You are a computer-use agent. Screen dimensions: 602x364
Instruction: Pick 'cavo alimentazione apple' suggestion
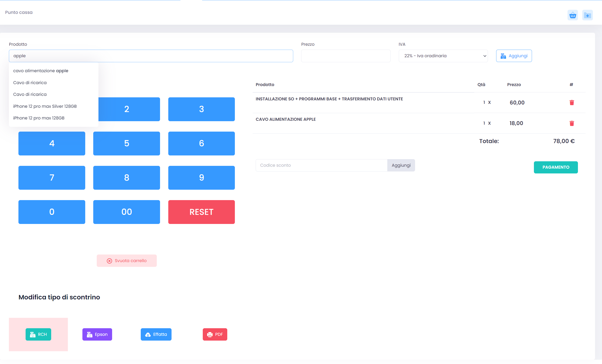pyautogui.click(x=41, y=71)
